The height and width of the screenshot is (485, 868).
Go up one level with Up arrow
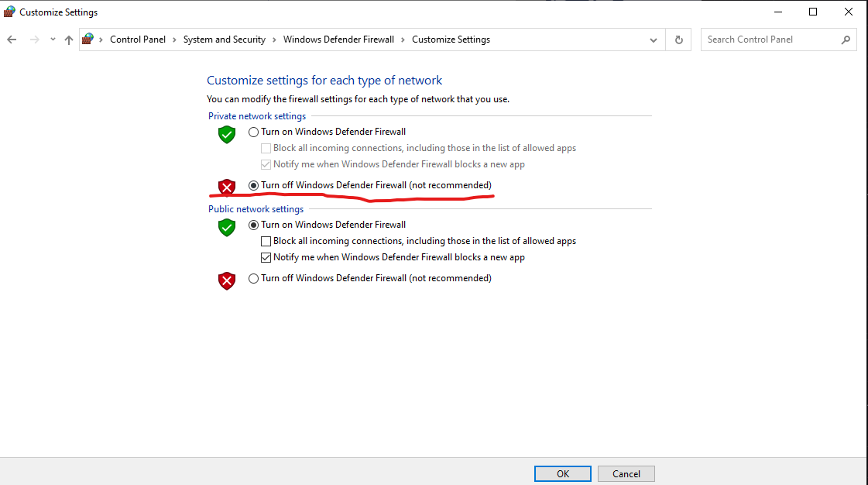click(69, 40)
